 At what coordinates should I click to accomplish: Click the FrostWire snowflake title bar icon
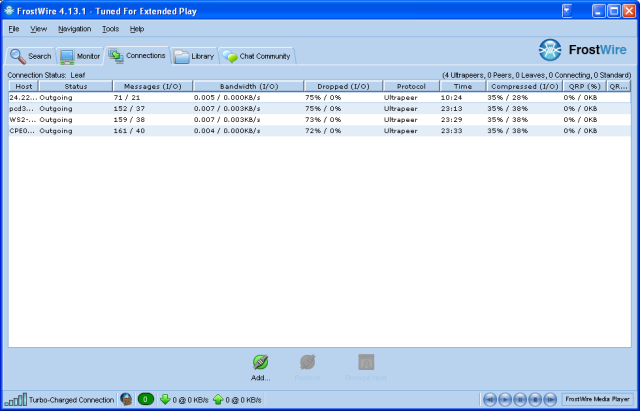click(x=9, y=11)
